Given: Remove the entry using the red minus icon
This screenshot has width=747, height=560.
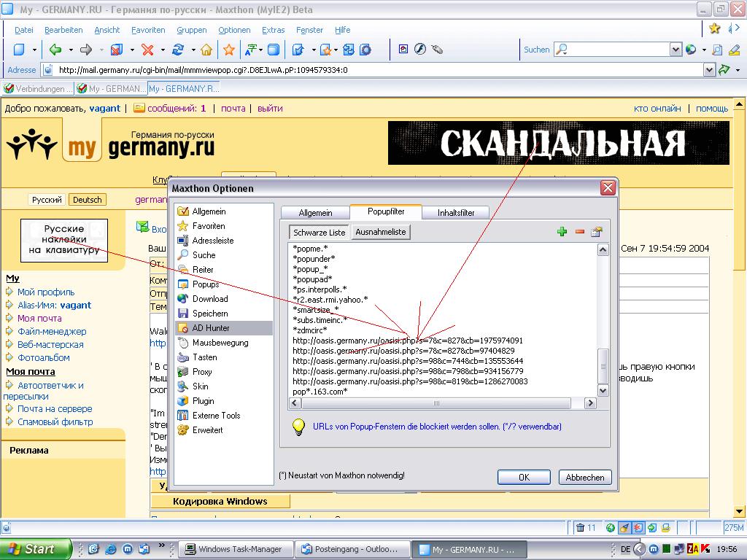Looking at the screenshot, I should [x=580, y=232].
